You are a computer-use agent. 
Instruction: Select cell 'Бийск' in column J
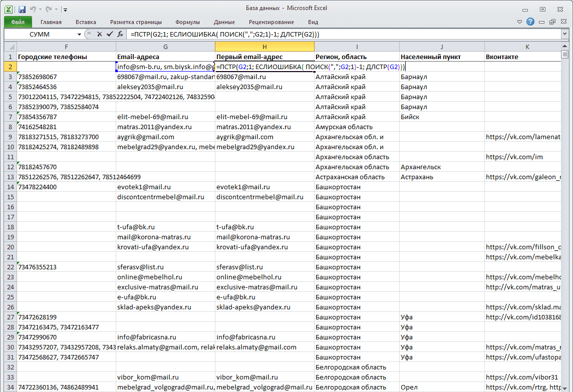click(442, 117)
